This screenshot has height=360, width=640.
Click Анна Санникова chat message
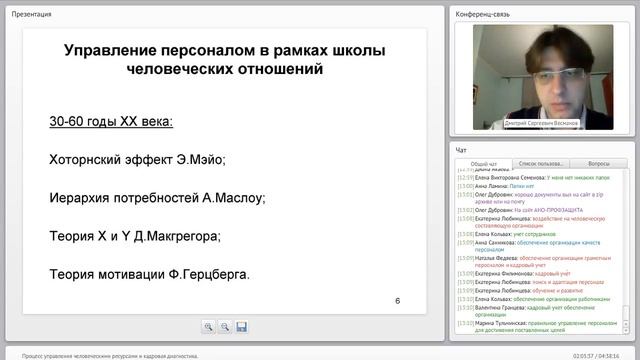click(529, 246)
